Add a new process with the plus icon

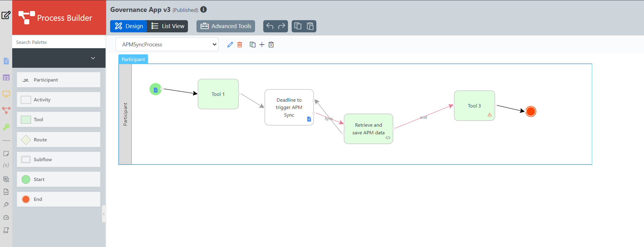262,45
